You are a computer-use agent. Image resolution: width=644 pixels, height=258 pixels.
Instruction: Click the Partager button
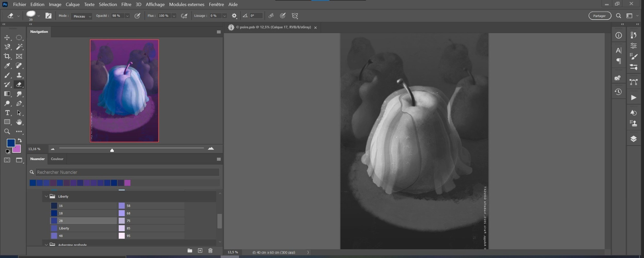(x=599, y=16)
